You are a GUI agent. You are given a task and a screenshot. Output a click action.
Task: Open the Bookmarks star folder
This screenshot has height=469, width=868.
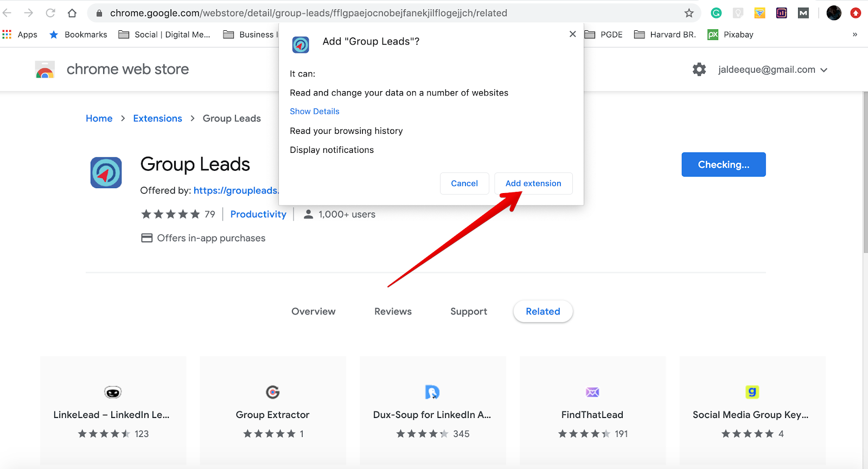(x=78, y=35)
